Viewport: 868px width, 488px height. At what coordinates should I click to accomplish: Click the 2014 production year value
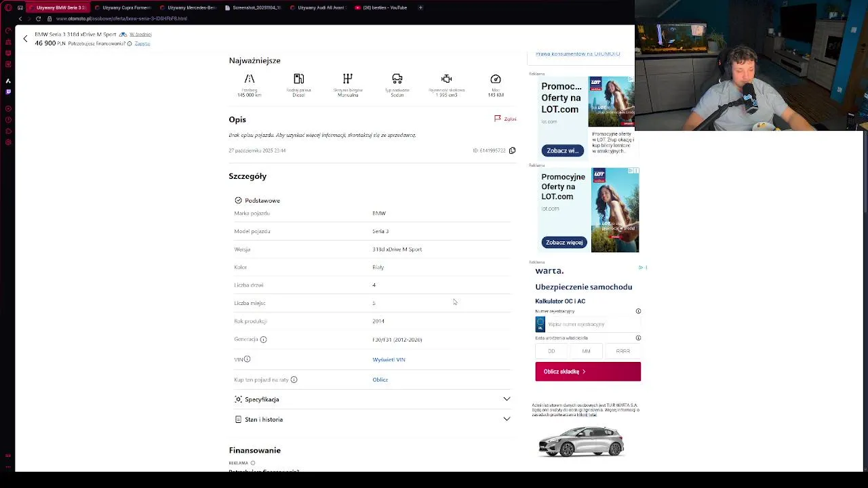coord(378,321)
